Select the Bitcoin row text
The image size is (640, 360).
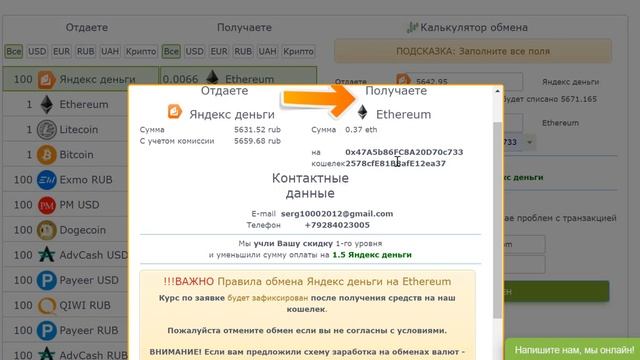pyautogui.click(x=76, y=155)
